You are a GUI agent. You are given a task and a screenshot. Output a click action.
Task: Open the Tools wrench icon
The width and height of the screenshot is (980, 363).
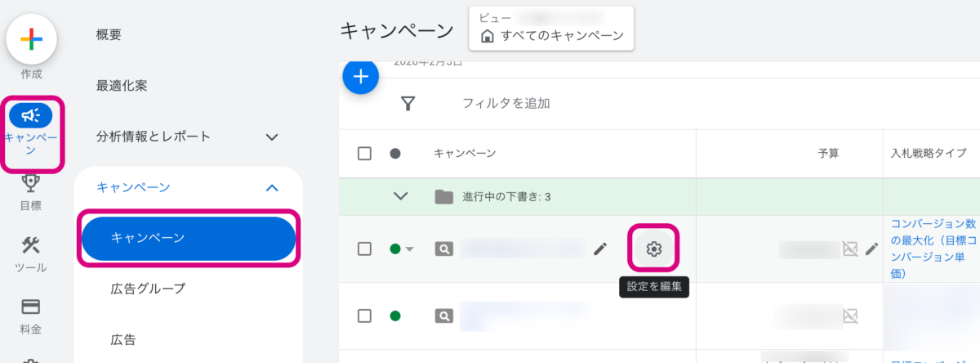click(x=31, y=246)
